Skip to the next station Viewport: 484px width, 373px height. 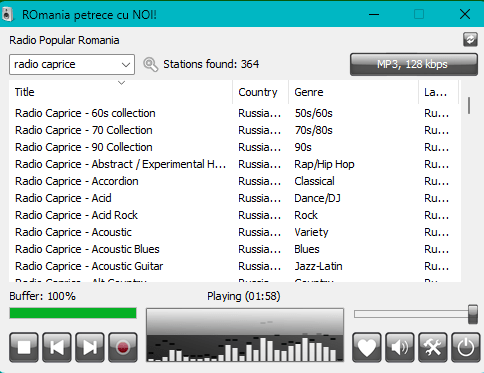[90, 347]
